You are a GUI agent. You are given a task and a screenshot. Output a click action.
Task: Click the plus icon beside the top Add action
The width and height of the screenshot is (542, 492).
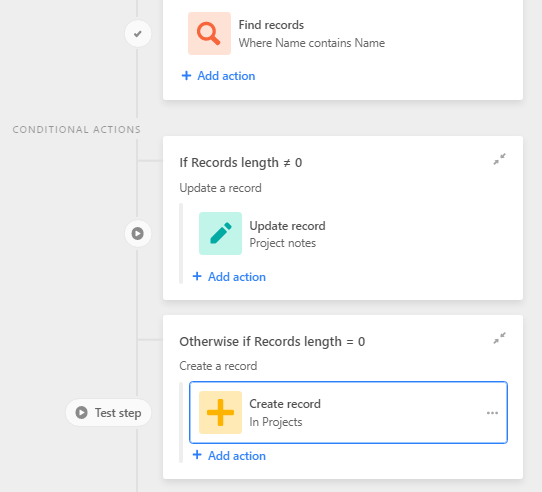pyautogui.click(x=186, y=75)
